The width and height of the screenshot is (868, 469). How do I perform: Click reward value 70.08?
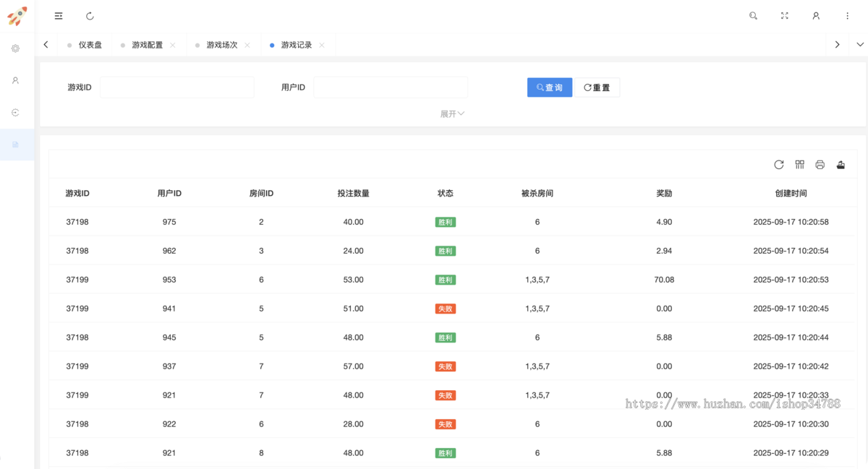pos(664,280)
